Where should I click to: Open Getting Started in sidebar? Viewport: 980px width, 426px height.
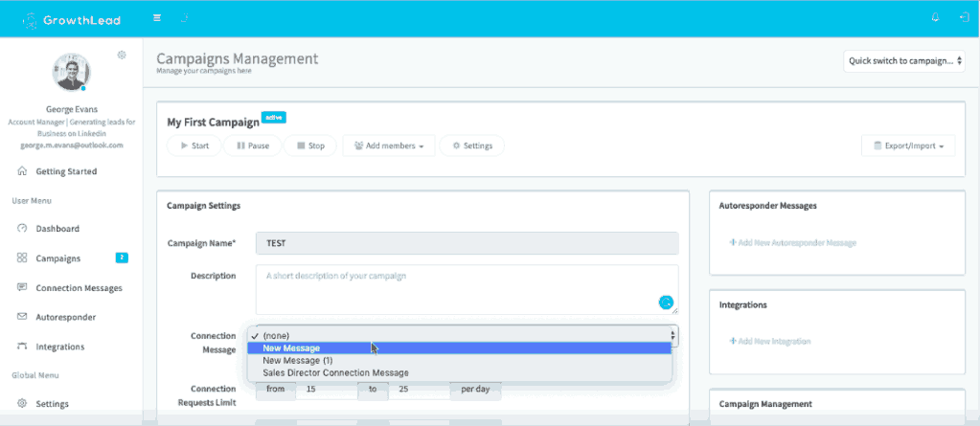click(x=66, y=171)
